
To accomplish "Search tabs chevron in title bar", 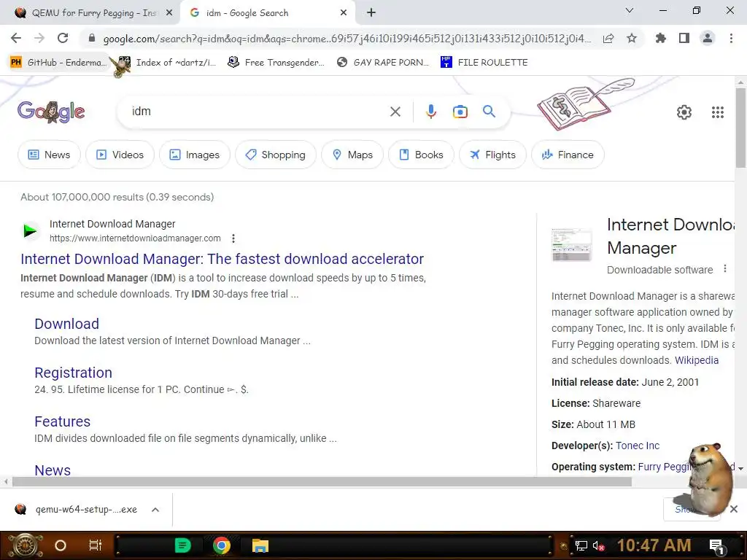I will [630, 10].
